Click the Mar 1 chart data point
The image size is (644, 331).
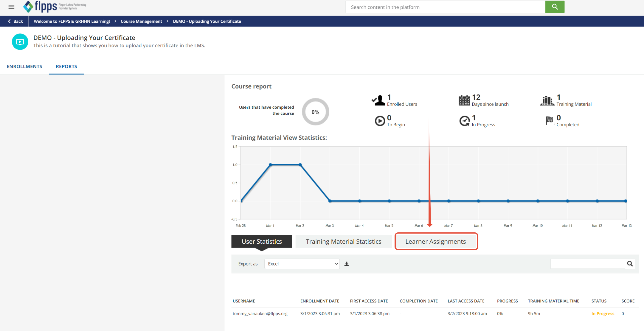point(271,165)
